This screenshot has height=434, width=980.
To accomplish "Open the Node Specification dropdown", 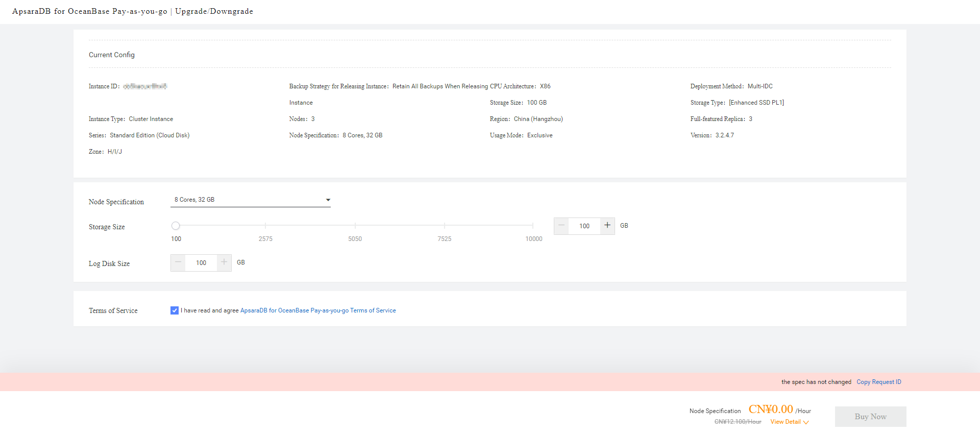I will click(250, 200).
